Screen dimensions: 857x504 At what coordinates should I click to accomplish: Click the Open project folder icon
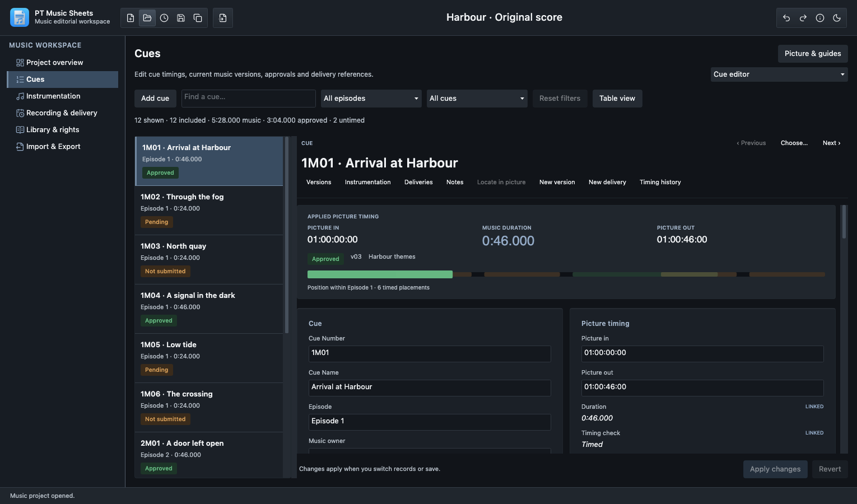147,18
